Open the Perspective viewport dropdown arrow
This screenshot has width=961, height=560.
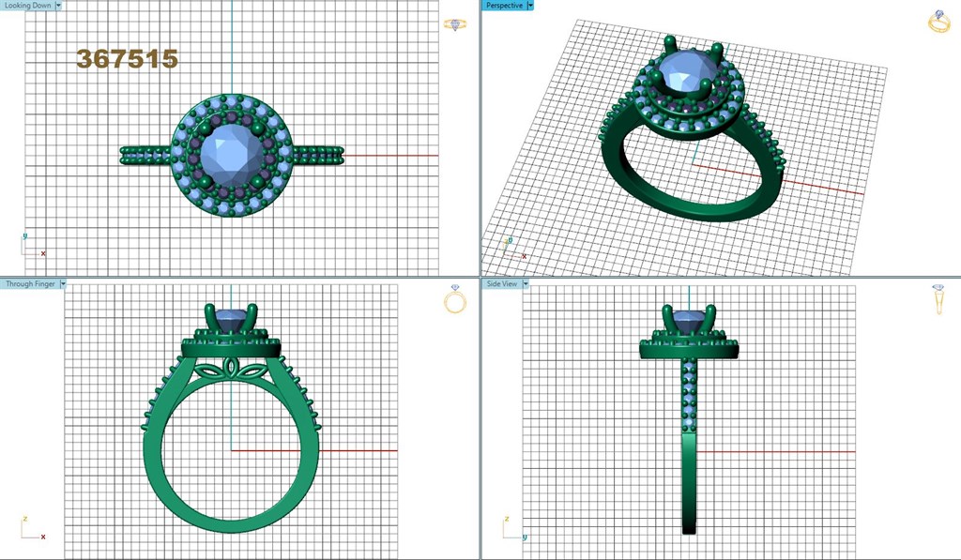coord(530,5)
